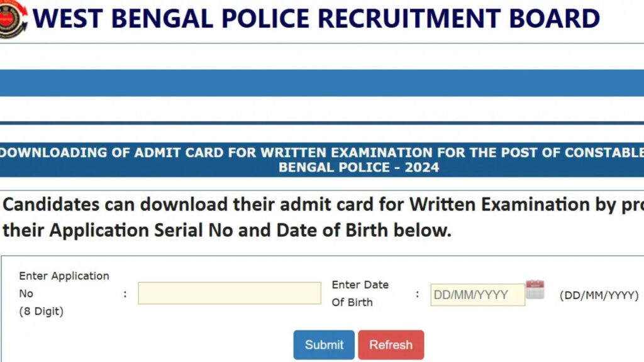The height and width of the screenshot is (362, 644).
Task: Select the Downloading of Admit Card banner heading
Action: tap(322, 153)
